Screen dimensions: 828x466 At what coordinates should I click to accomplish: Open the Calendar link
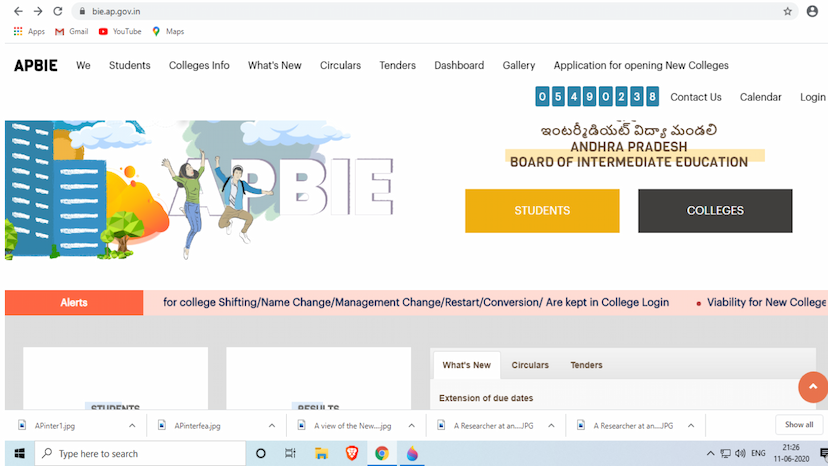[x=760, y=97]
